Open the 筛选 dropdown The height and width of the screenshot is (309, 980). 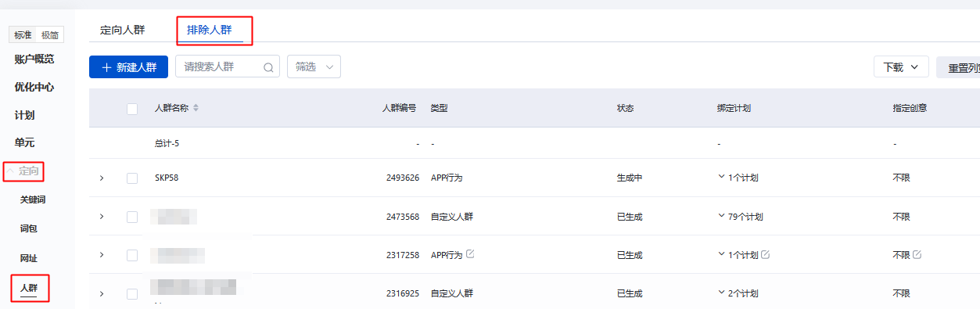(x=314, y=67)
